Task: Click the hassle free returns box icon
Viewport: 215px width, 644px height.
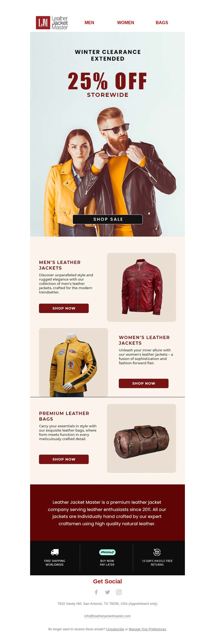Action: tap(157, 552)
